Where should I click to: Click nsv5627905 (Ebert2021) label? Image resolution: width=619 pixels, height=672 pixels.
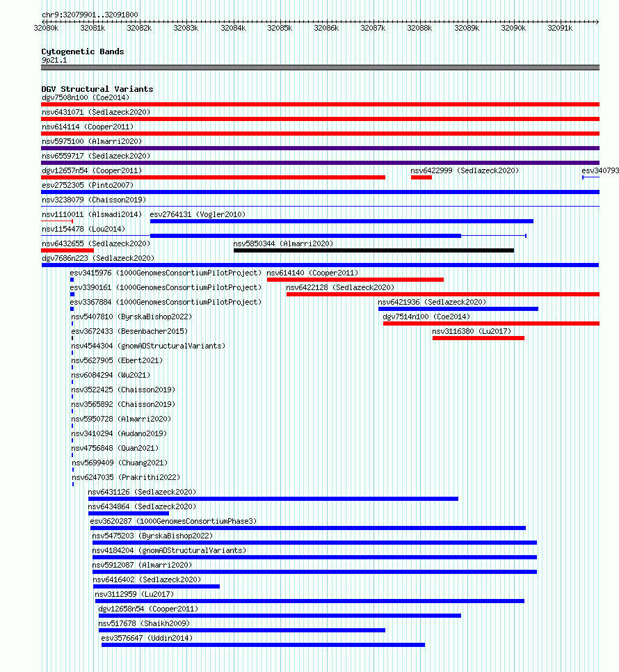(x=117, y=360)
